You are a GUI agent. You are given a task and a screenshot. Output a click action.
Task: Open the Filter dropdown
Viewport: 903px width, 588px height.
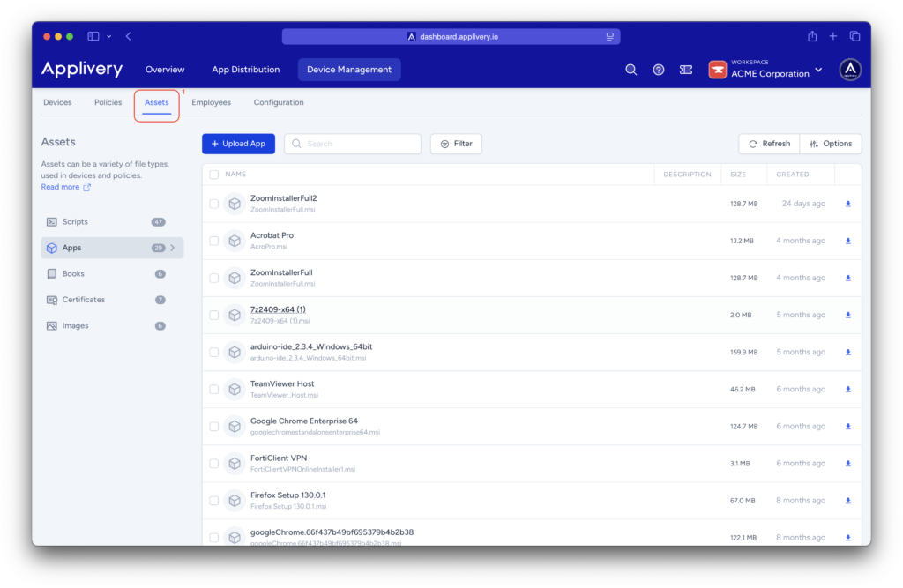pos(456,144)
